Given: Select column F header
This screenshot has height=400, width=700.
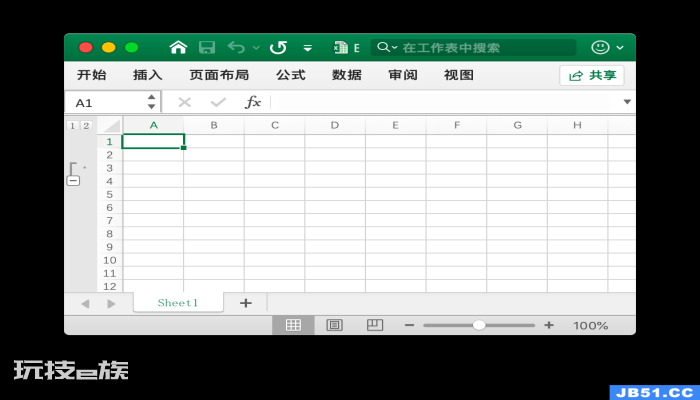Looking at the screenshot, I should 456,125.
